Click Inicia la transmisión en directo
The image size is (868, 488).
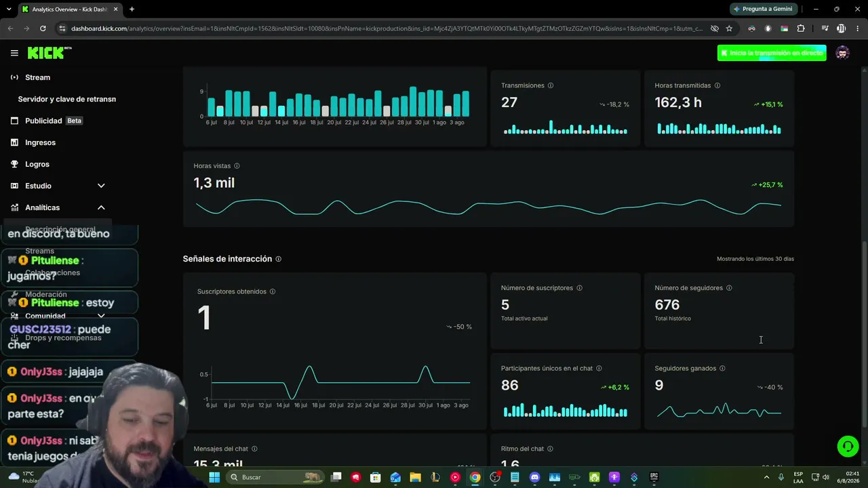click(x=772, y=53)
